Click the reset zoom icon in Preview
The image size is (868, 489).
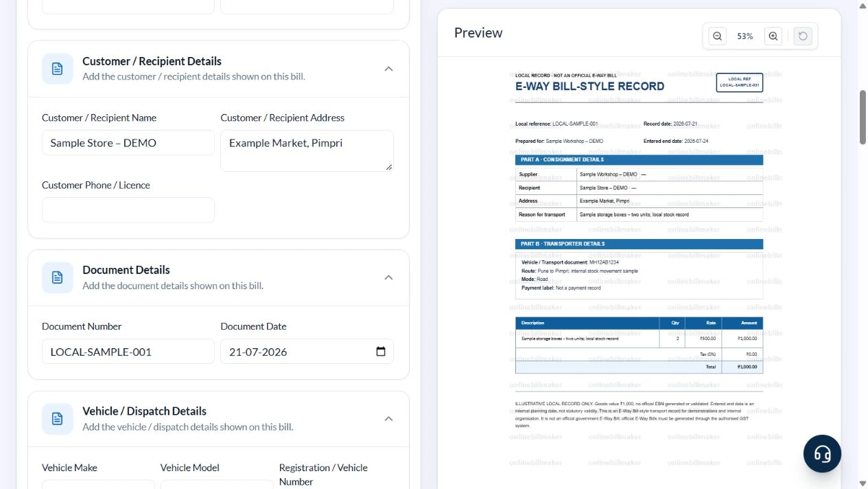803,36
